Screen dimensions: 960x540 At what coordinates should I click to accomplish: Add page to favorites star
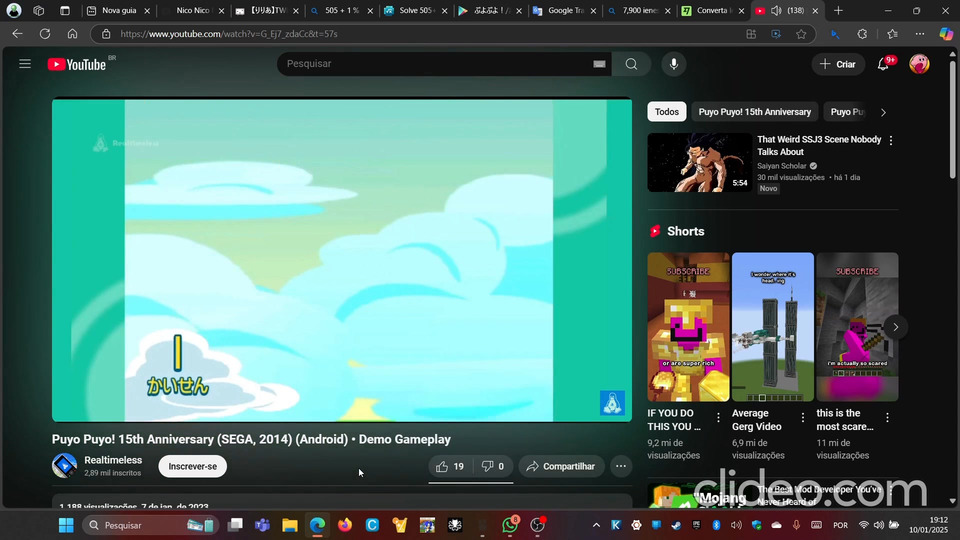pyautogui.click(x=801, y=34)
